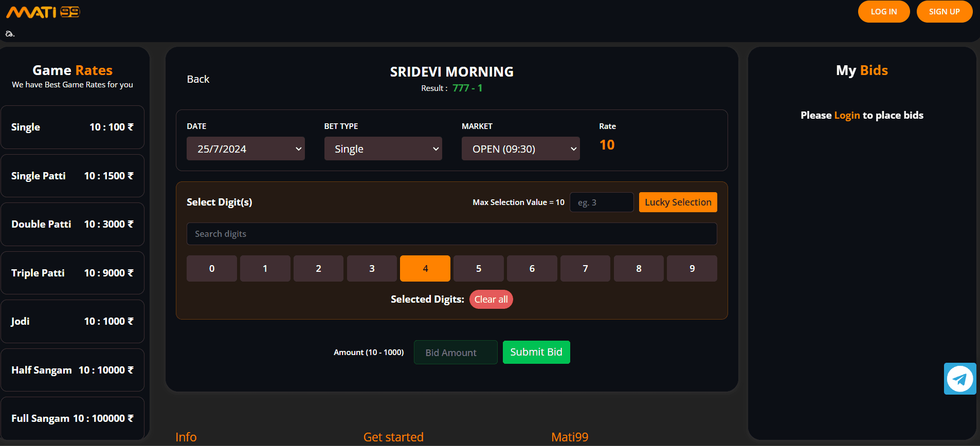Screen dimensions: 980x446
Task: Open the DATE dropdown
Action: tap(246, 148)
